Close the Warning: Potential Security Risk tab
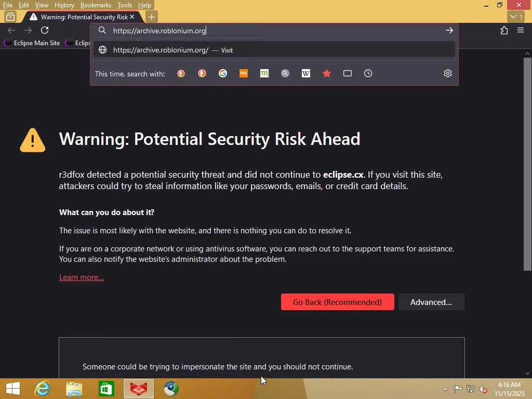The height and width of the screenshot is (399, 532). tap(132, 17)
